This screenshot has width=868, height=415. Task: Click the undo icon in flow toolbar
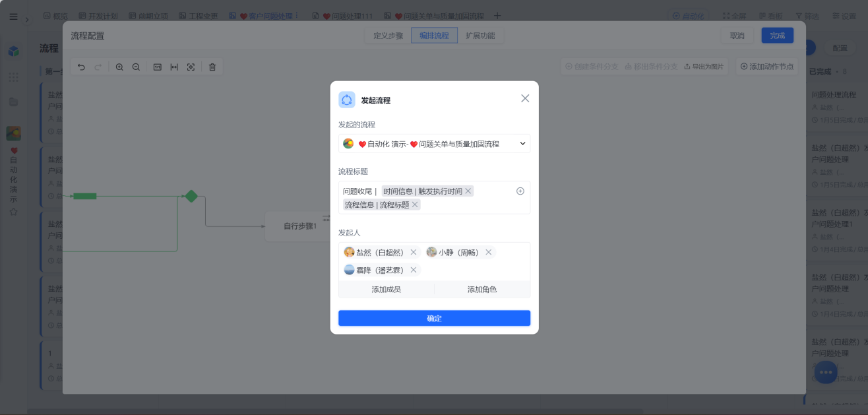pos(81,67)
